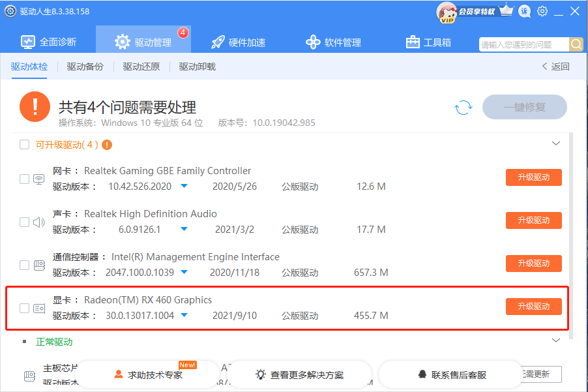Click the 返回 back link
This screenshot has width=588, height=392.
point(556,67)
